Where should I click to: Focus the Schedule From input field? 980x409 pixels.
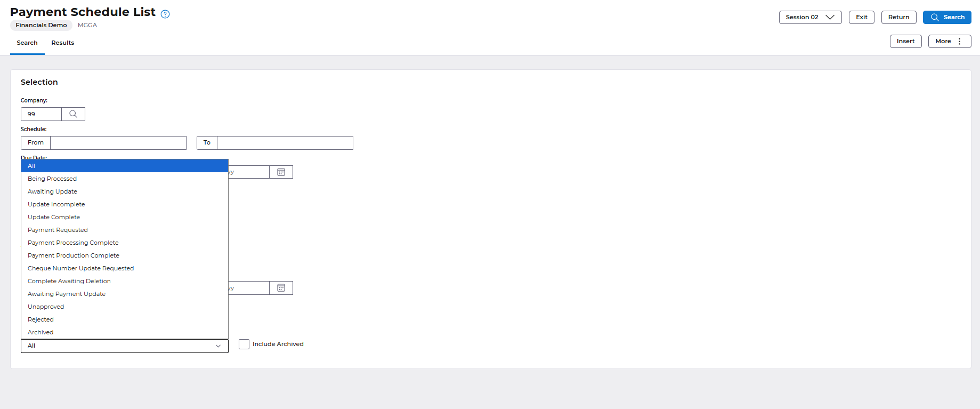[118, 143]
